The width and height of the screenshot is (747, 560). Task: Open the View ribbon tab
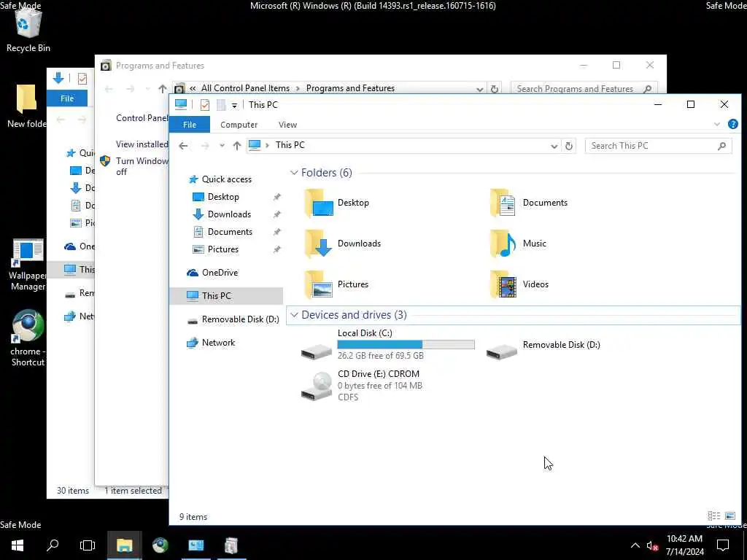[287, 125]
